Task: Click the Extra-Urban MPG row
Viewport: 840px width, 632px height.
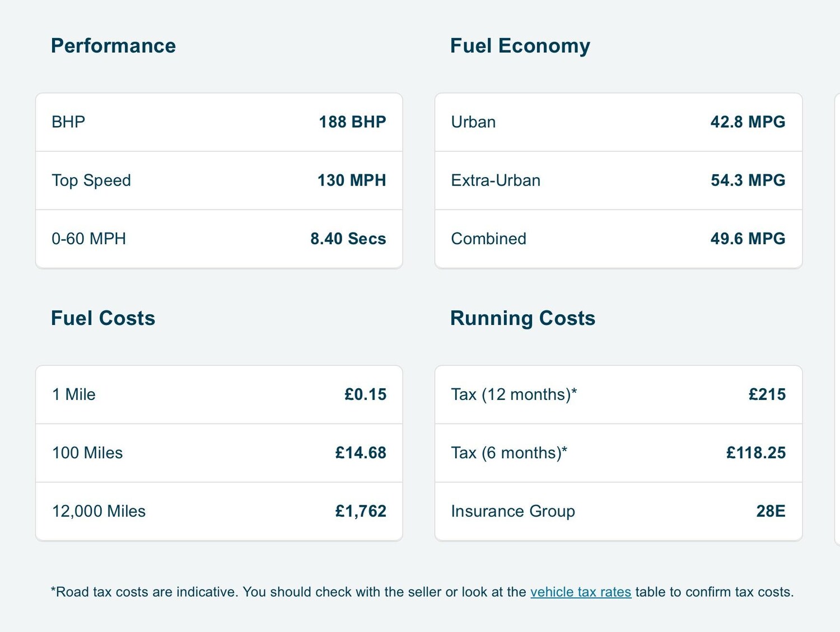Action: click(618, 180)
